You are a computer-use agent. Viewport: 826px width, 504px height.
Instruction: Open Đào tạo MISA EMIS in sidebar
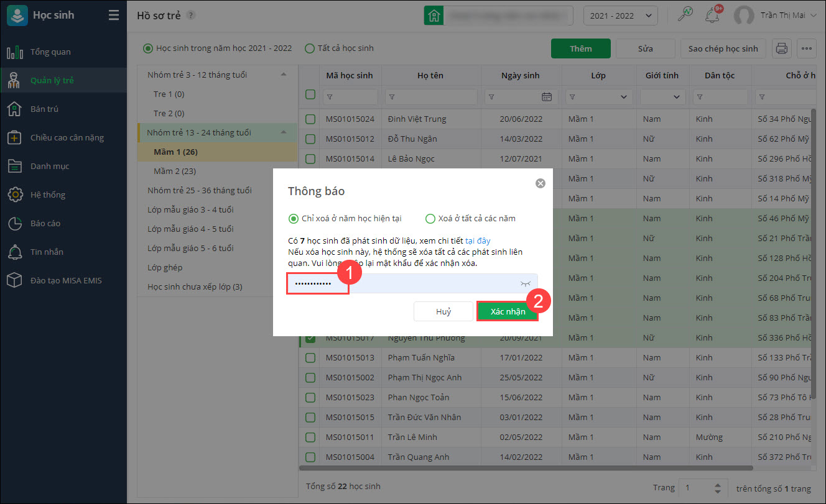(63, 280)
